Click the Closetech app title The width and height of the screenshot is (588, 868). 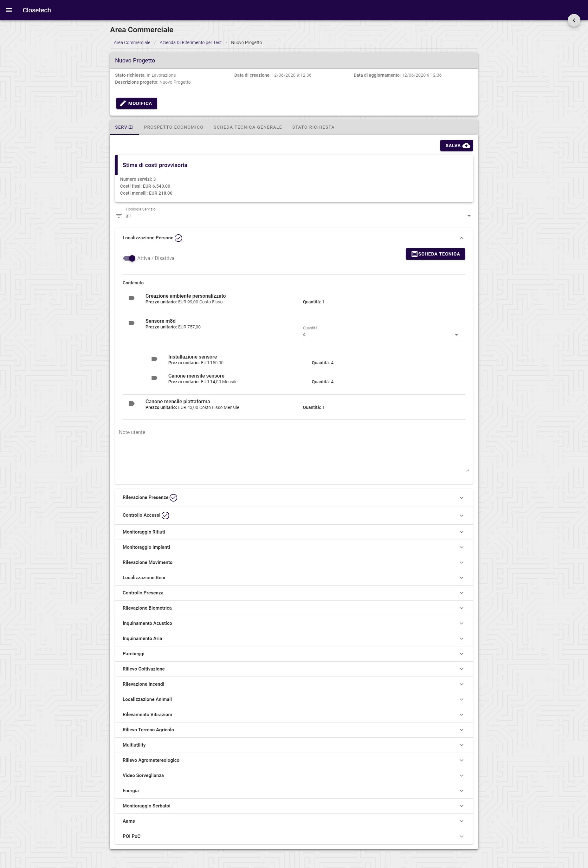click(x=36, y=10)
